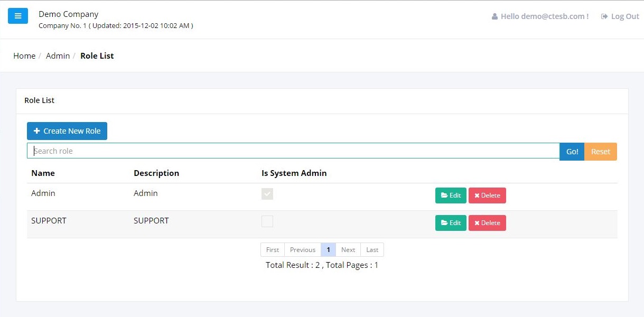Select the Admin name cell
This screenshot has width=644, height=317.
[x=43, y=193]
